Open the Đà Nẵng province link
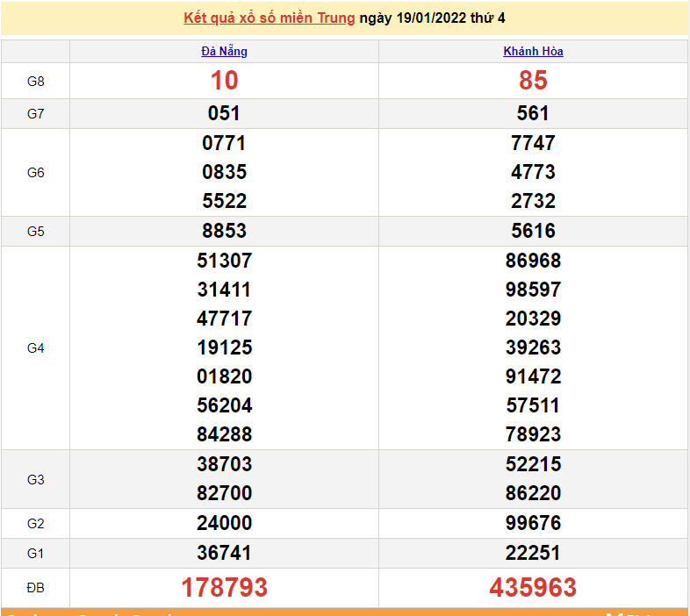The height and width of the screenshot is (616, 690). pyautogui.click(x=225, y=52)
